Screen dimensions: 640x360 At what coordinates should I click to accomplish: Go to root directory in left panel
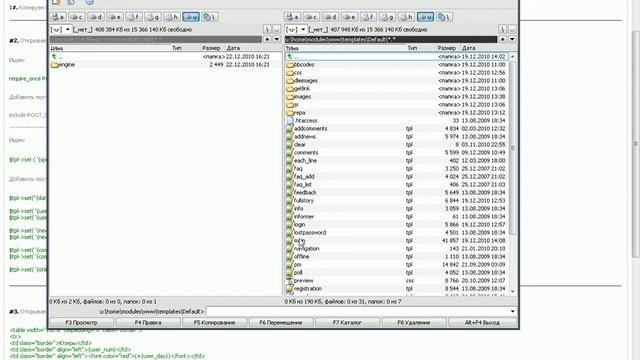267,29
